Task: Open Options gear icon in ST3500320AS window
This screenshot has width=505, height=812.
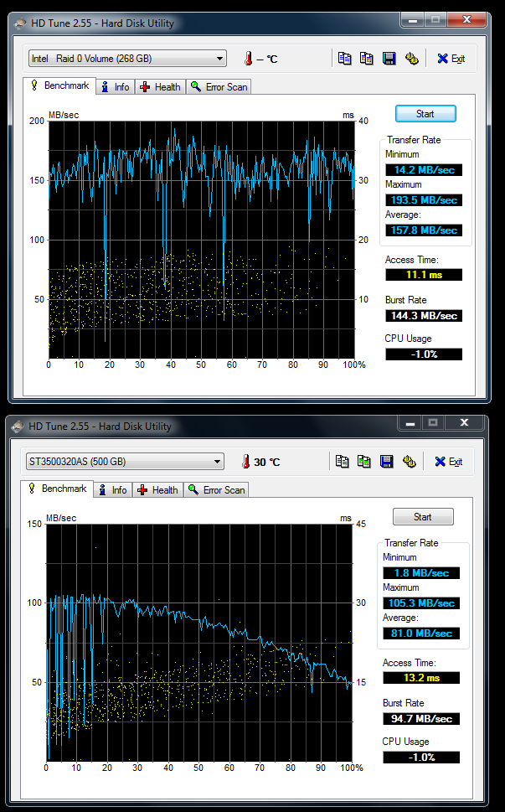Action: (x=409, y=462)
